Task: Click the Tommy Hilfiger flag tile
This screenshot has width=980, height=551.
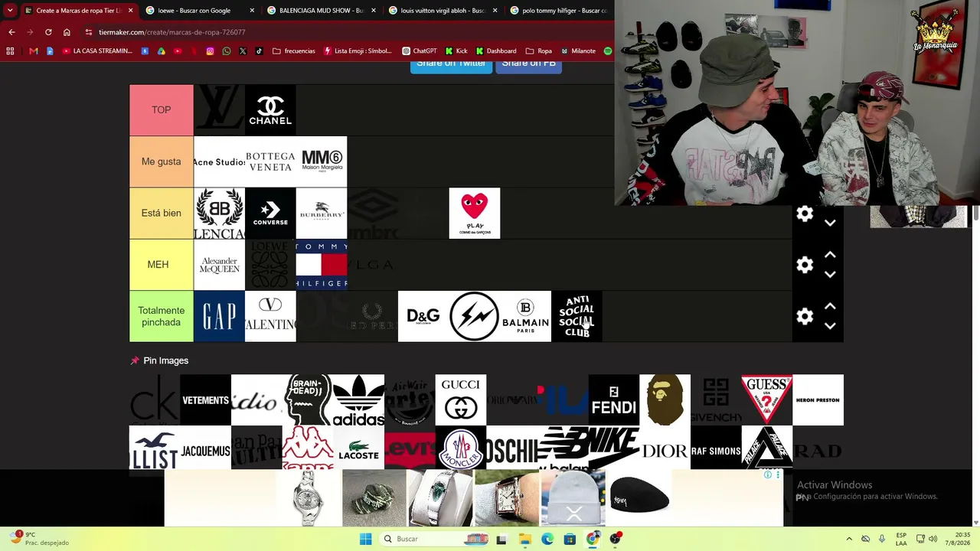Action: click(x=322, y=265)
